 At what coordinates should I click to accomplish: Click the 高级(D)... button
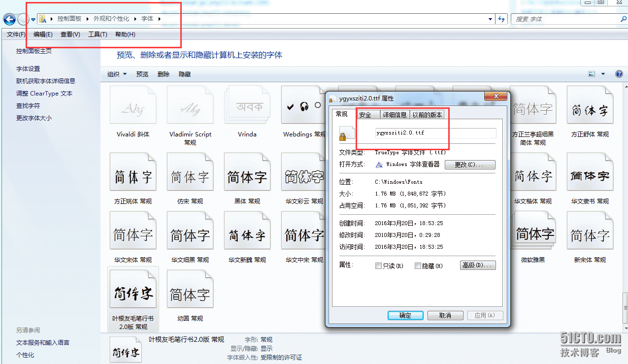click(x=478, y=265)
